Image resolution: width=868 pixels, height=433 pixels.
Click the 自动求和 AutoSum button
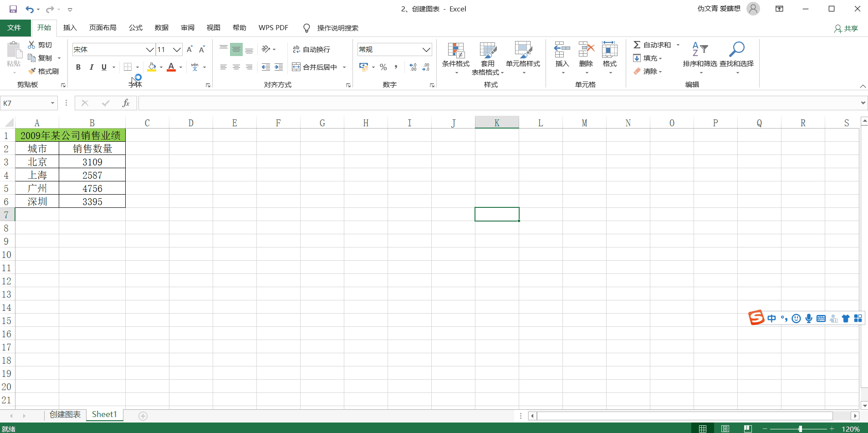coord(652,45)
